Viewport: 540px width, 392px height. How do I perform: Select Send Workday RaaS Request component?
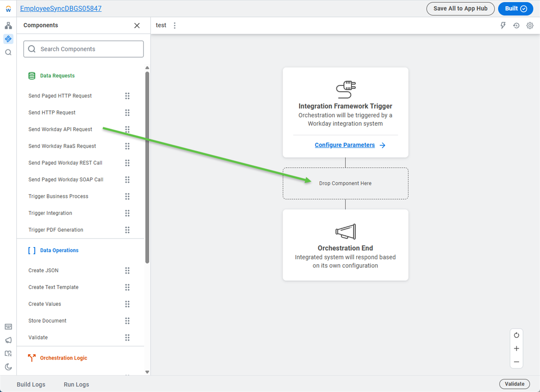62,146
